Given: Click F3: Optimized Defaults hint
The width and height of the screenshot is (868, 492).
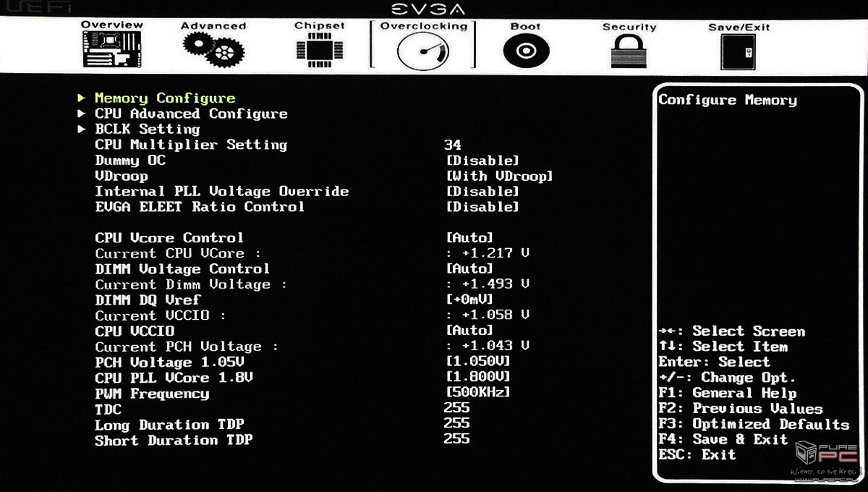Looking at the screenshot, I should point(753,425).
